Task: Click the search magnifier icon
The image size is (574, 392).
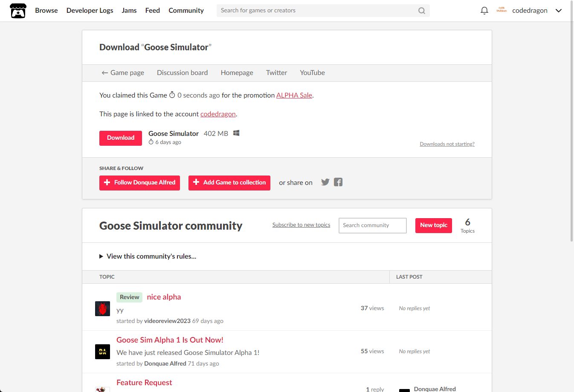Action: [x=422, y=11]
